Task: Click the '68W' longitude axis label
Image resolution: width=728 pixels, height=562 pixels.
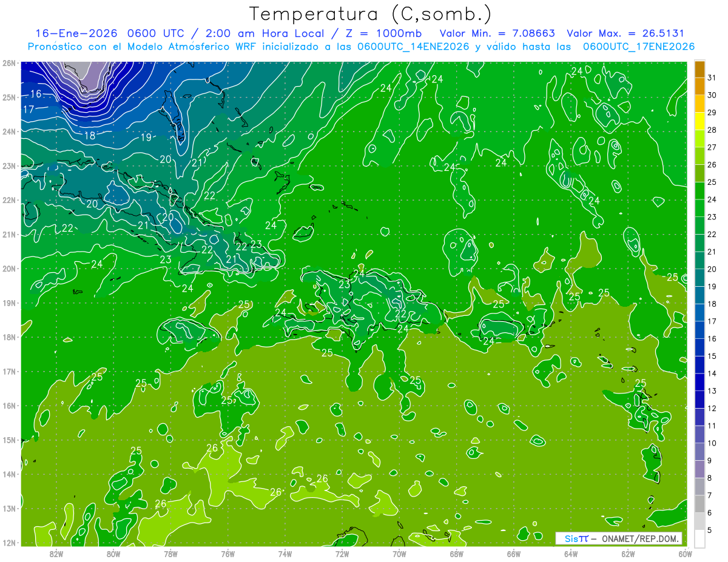Action: [x=456, y=554]
